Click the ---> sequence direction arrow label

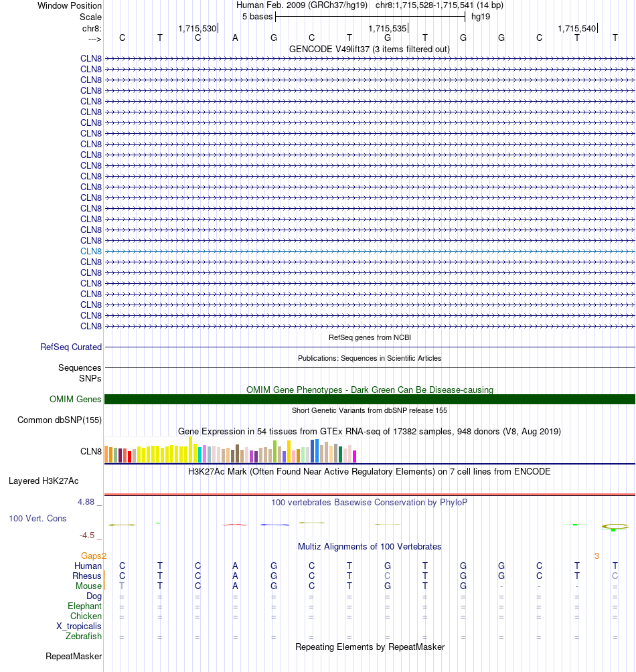94,39
